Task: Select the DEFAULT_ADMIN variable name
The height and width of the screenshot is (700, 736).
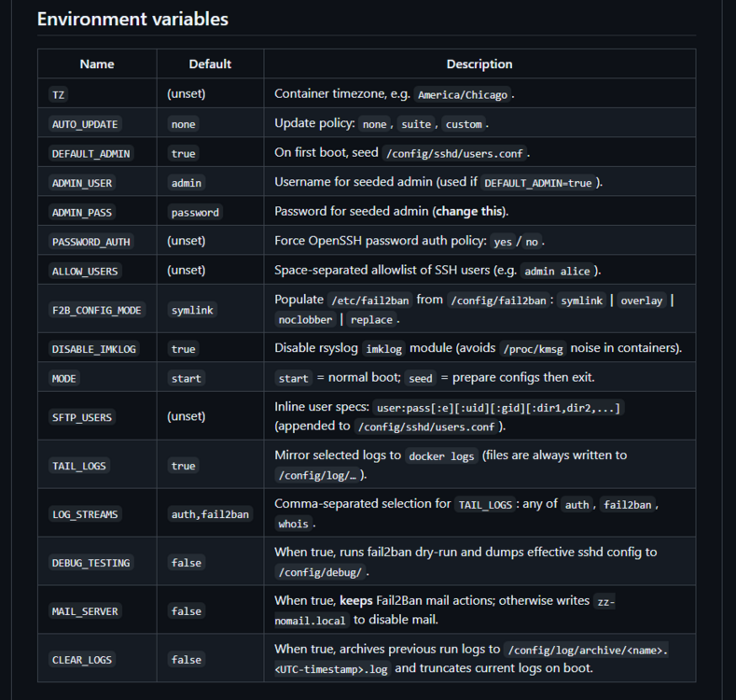Action: pos(91,154)
